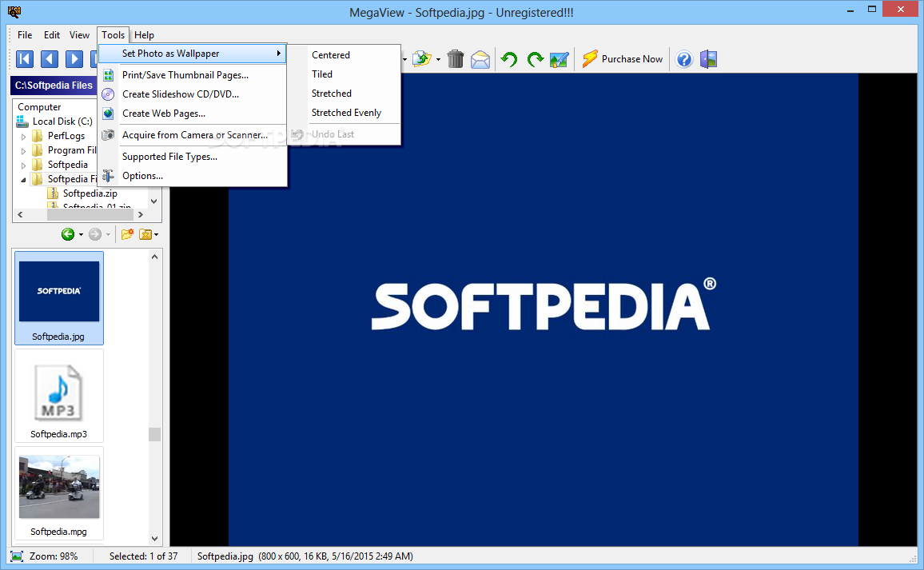Image resolution: width=924 pixels, height=570 pixels.
Task: Choose Create Web Pages...
Action: coord(193,114)
